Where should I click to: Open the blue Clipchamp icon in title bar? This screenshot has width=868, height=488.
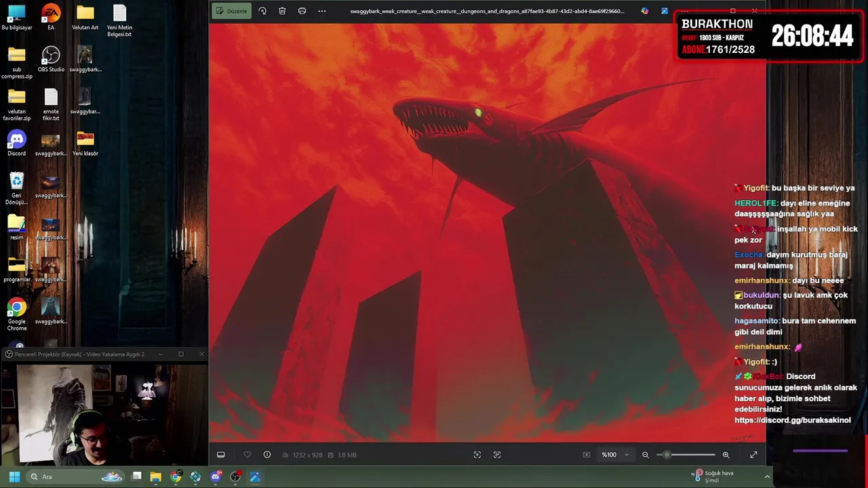[x=665, y=11]
